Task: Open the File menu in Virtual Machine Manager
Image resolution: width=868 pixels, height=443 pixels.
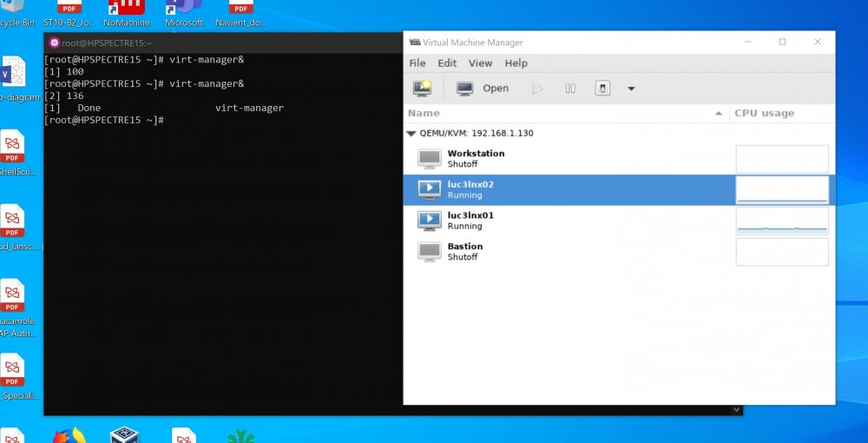Action: pyautogui.click(x=418, y=63)
